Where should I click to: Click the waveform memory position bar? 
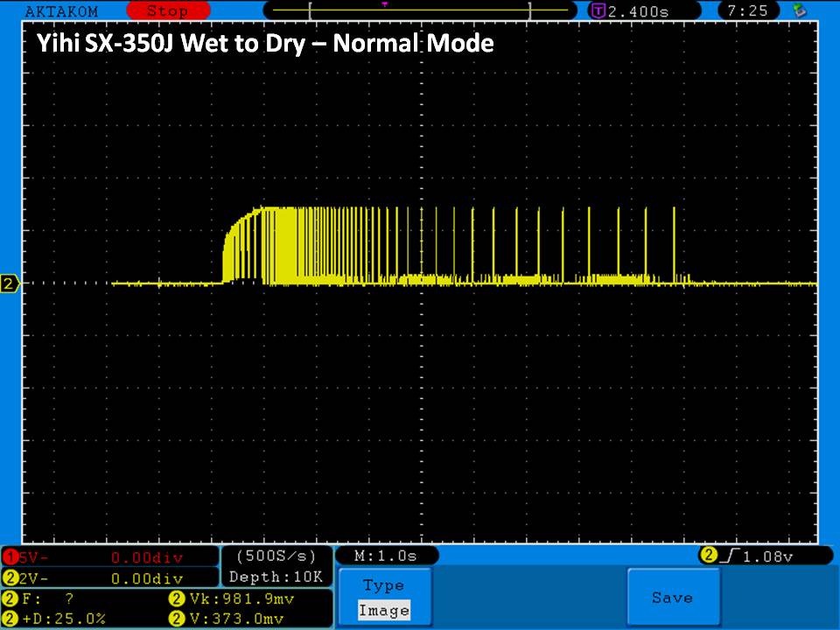(x=420, y=11)
